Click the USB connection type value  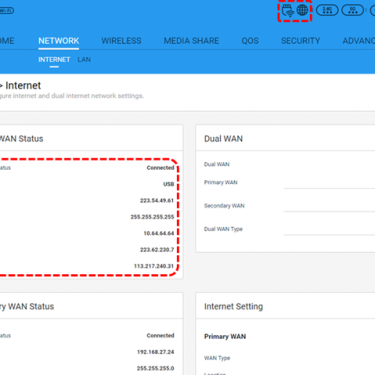169,184
